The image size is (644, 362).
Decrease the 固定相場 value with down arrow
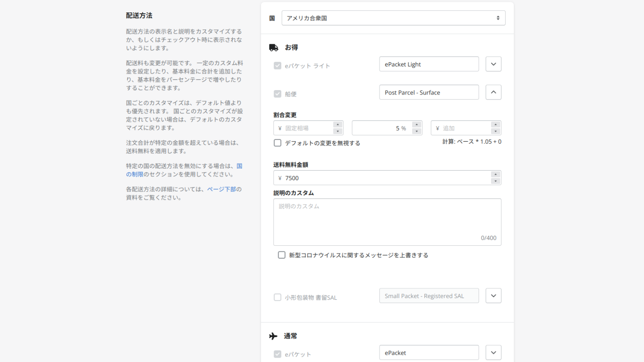pos(338,132)
